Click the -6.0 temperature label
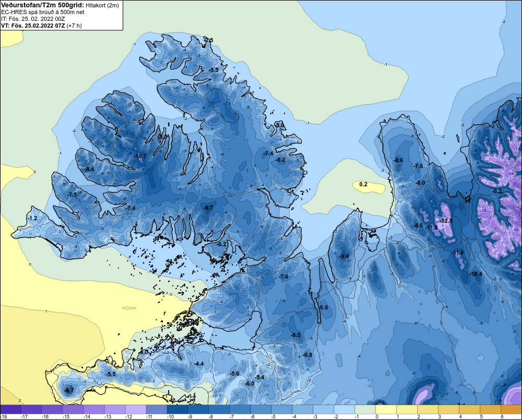This screenshot has height=420, width=522. [x=250, y=383]
